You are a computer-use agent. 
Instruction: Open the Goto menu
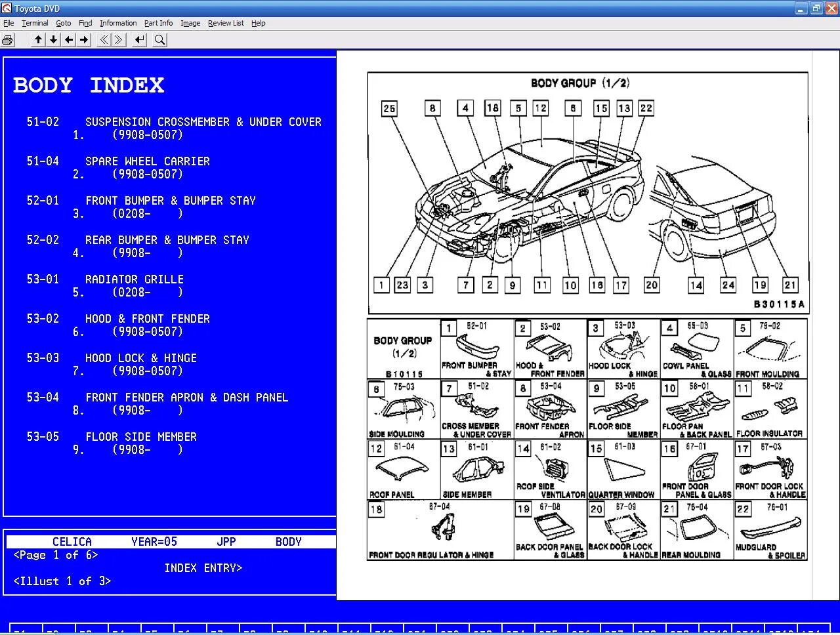pos(64,23)
